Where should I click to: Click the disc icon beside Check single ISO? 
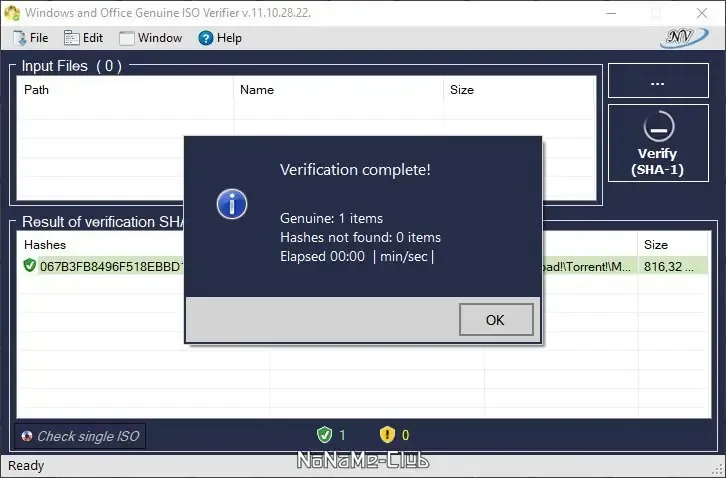[27, 436]
